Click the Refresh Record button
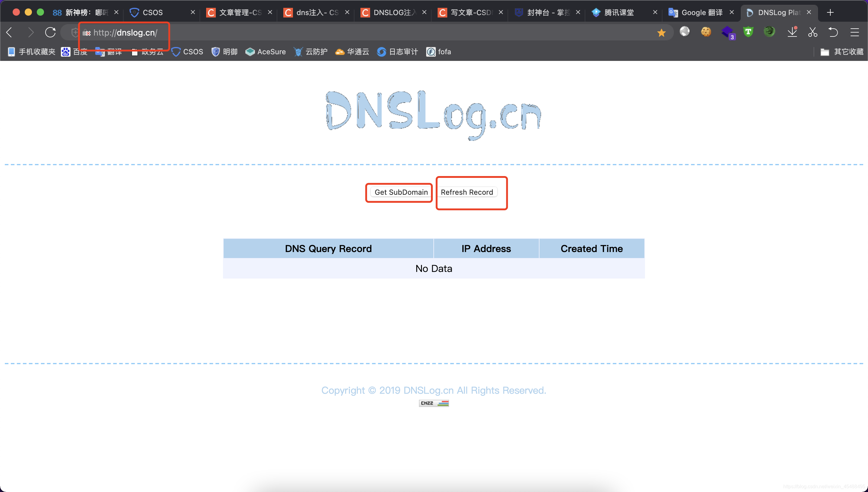Image resolution: width=868 pixels, height=492 pixels. point(467,192)
